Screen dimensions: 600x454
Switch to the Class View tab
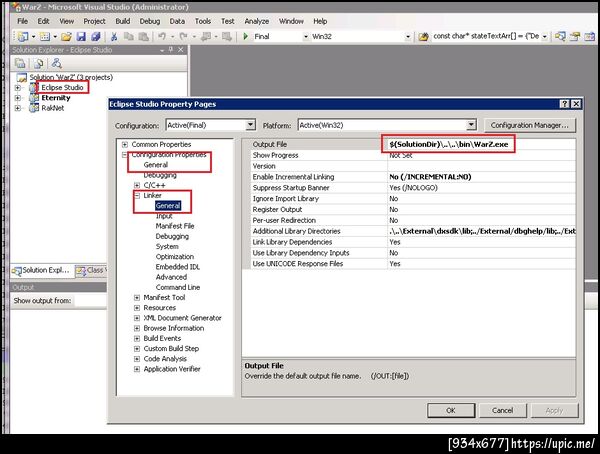coord(91,271)
